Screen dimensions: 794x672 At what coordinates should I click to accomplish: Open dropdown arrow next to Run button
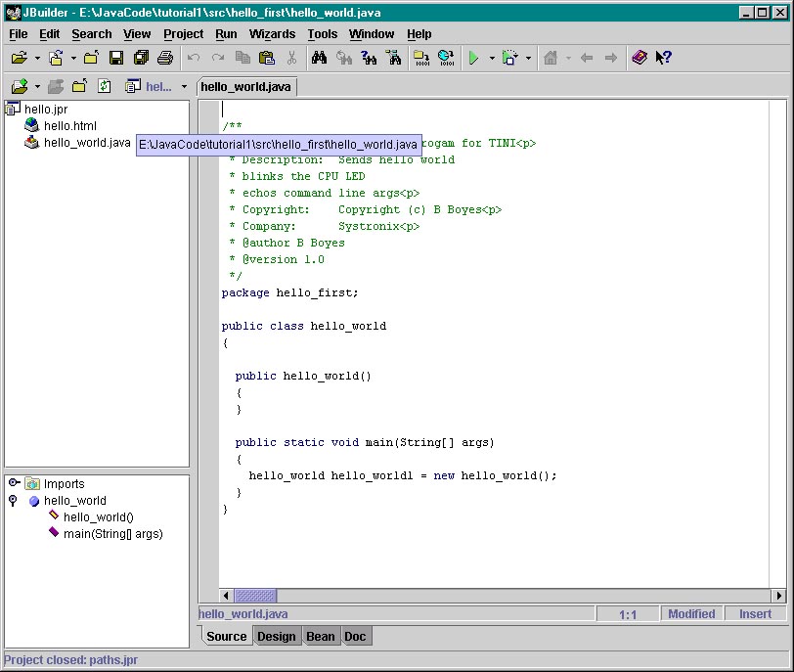[x=491, y=59]
